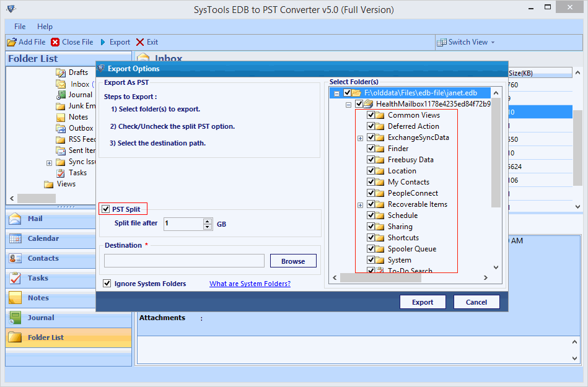Expand the ExchangeSyncData folder node
588x387 pixels.
pos(361,138)
